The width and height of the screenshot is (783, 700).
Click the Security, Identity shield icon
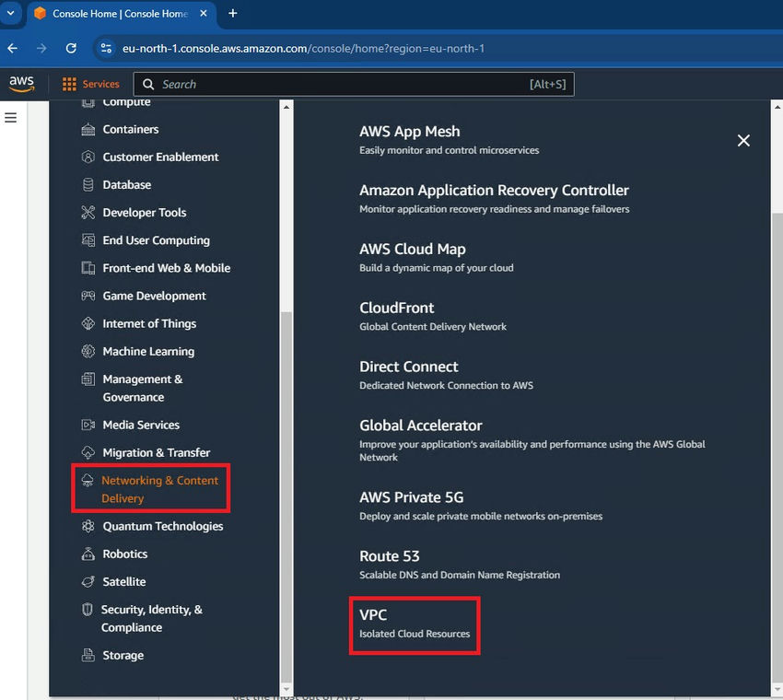click(88, 610)
